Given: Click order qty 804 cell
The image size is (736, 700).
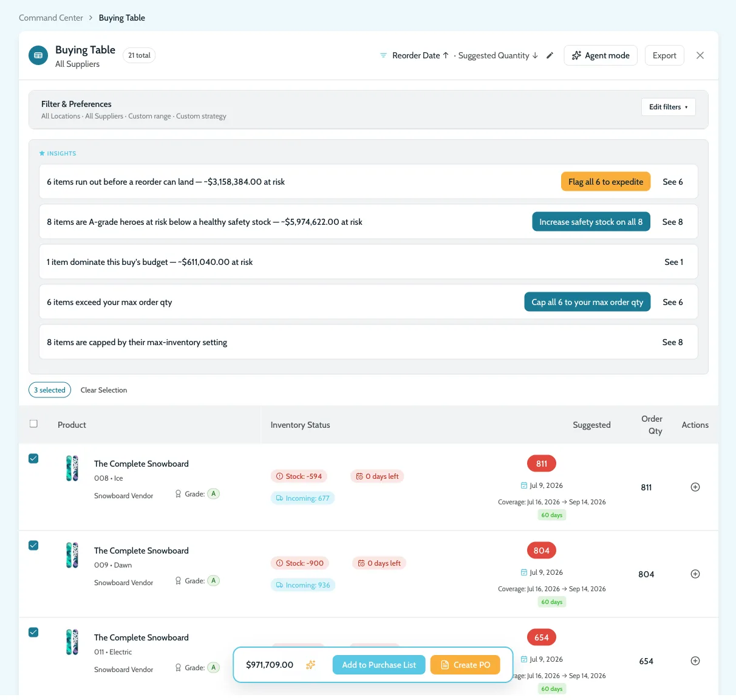Looking at the screenshot, I should pos(646,574).
